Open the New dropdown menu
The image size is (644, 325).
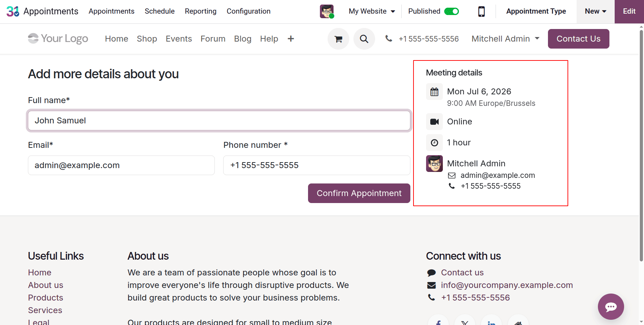tap(595, 11)
